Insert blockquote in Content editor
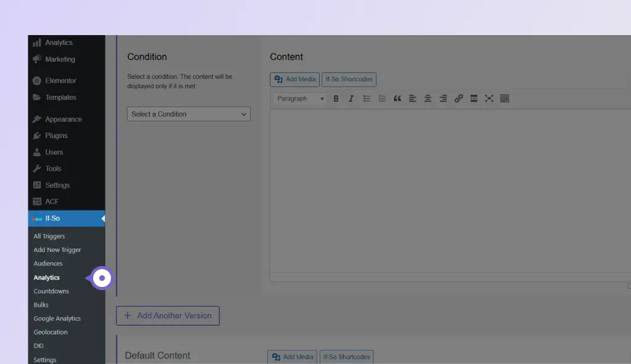 click(397, 99)
